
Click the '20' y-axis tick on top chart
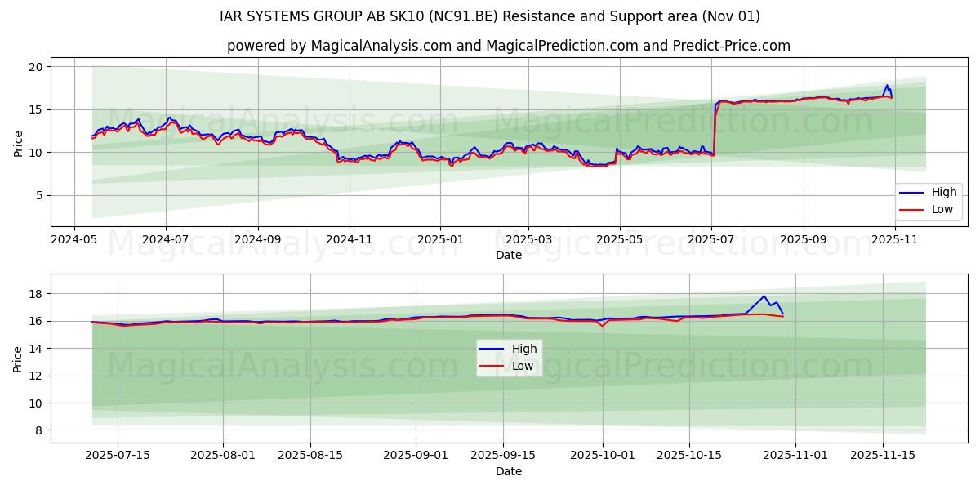pos(36,67)
